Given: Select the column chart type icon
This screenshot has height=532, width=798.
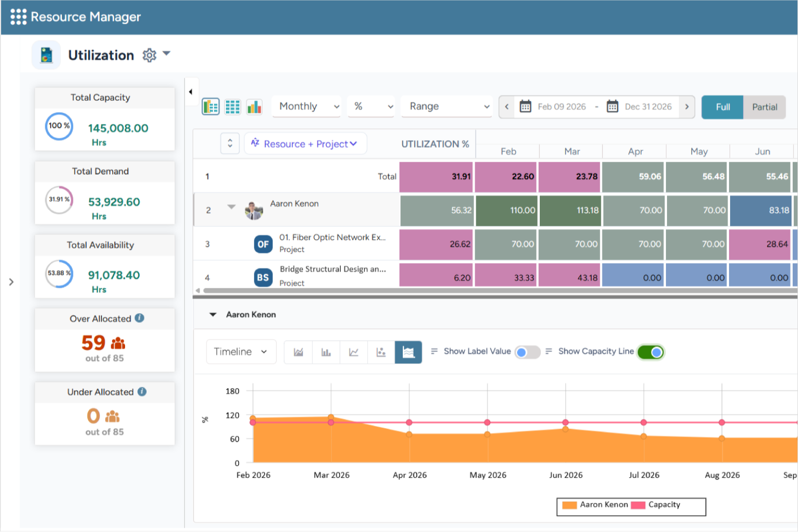Looking at the screenshot, I should coord(326,352).
